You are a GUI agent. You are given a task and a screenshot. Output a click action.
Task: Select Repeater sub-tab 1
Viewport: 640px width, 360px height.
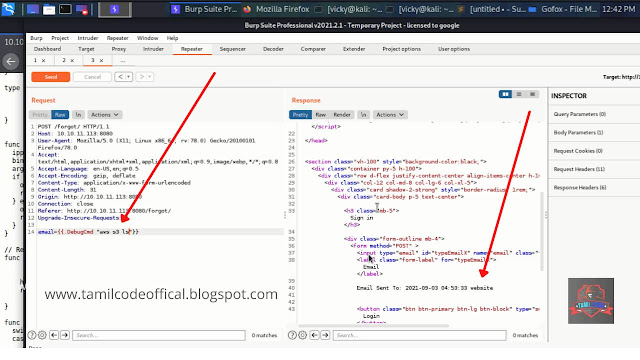(x=35, y=60)
